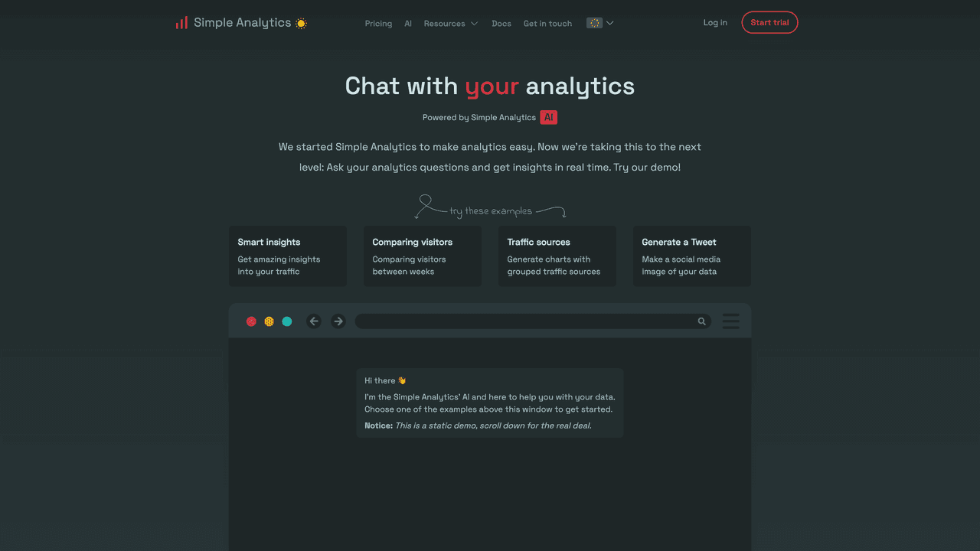Select the Traffic sources example card

pos(557,256)
